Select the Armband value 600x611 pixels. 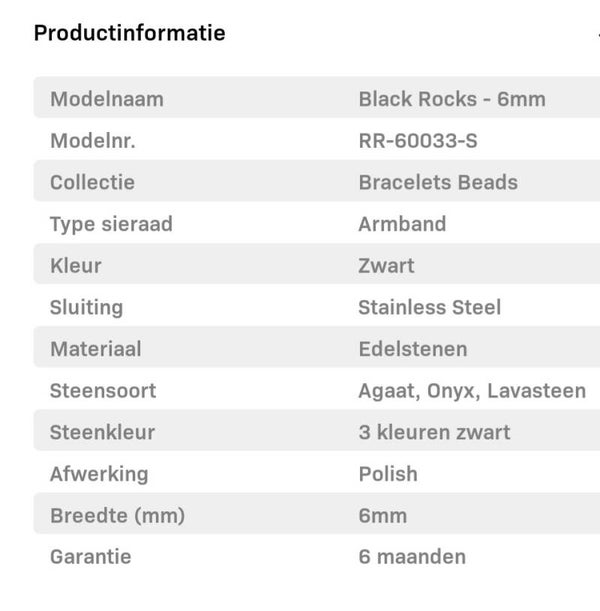(x=402, y=224)
